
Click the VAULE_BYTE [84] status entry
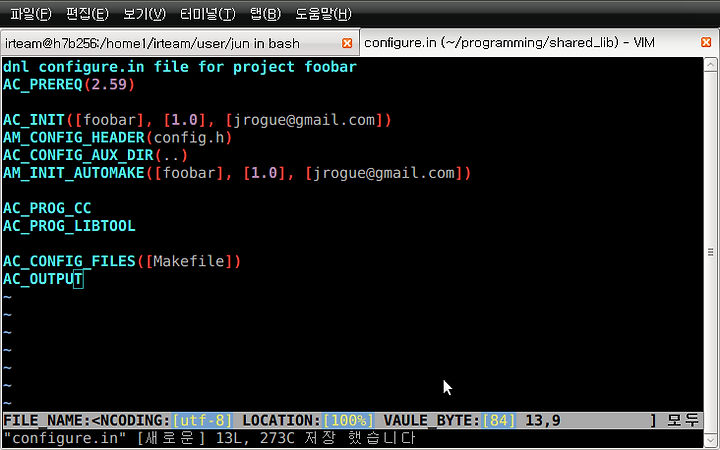click(x=449, y=421)
